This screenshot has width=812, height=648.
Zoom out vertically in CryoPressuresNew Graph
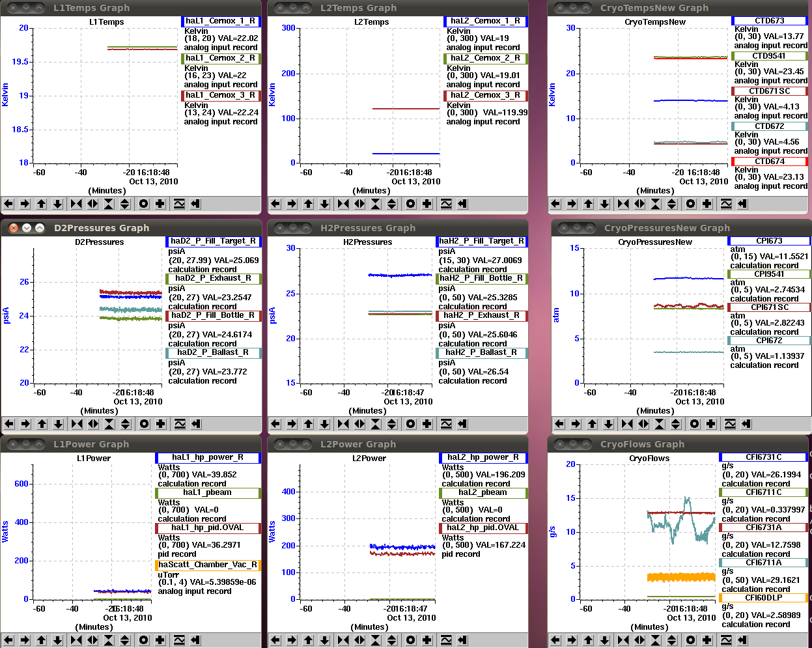(676, 424)
